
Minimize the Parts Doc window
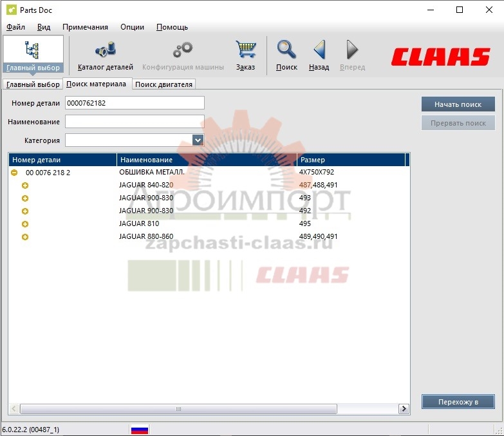click(431, 10)
